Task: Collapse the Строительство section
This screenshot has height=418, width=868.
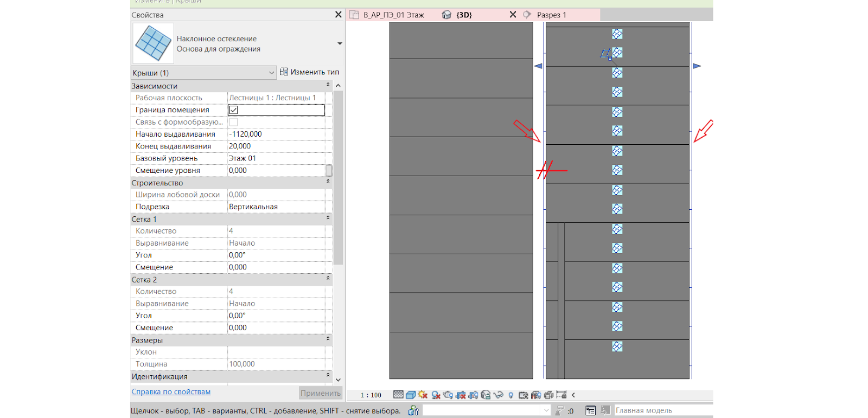Action: 328,182
